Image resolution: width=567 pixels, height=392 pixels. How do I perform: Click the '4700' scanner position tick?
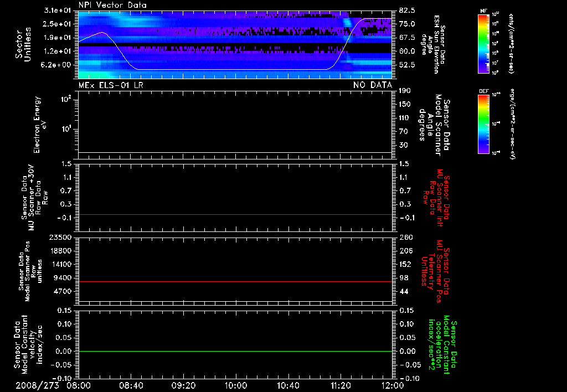click(x=63, y=291)
